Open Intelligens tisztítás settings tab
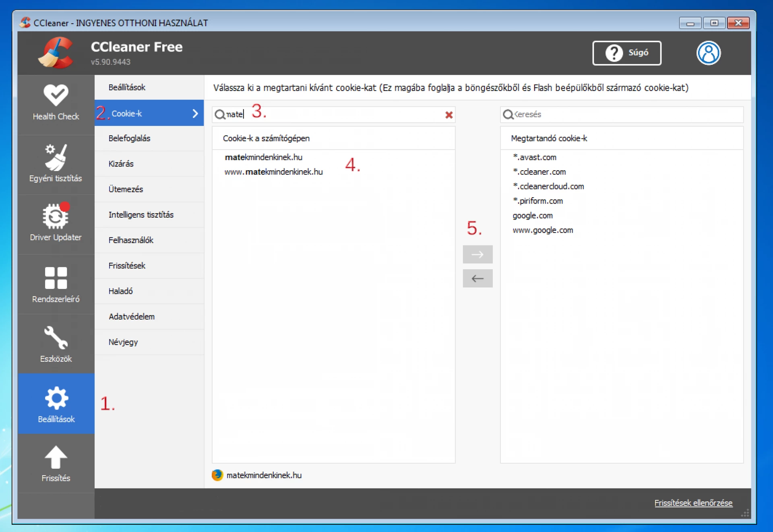The width and height of the screenshot is (773, 532). click(141, 215)
